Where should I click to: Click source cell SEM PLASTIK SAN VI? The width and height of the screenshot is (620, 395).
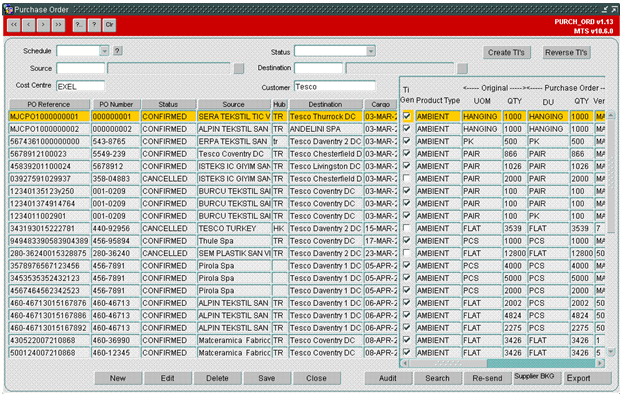pos(234,253)
